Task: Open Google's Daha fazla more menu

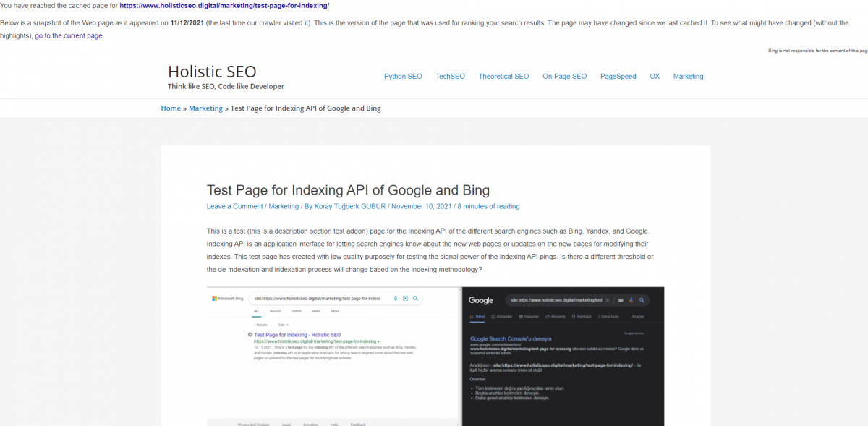Action: (x=608, y=317)
